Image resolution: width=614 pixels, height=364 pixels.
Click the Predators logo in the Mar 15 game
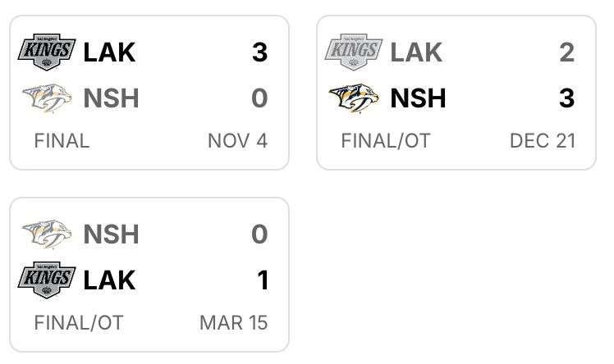pyautogui.click(x=47, y=234)
